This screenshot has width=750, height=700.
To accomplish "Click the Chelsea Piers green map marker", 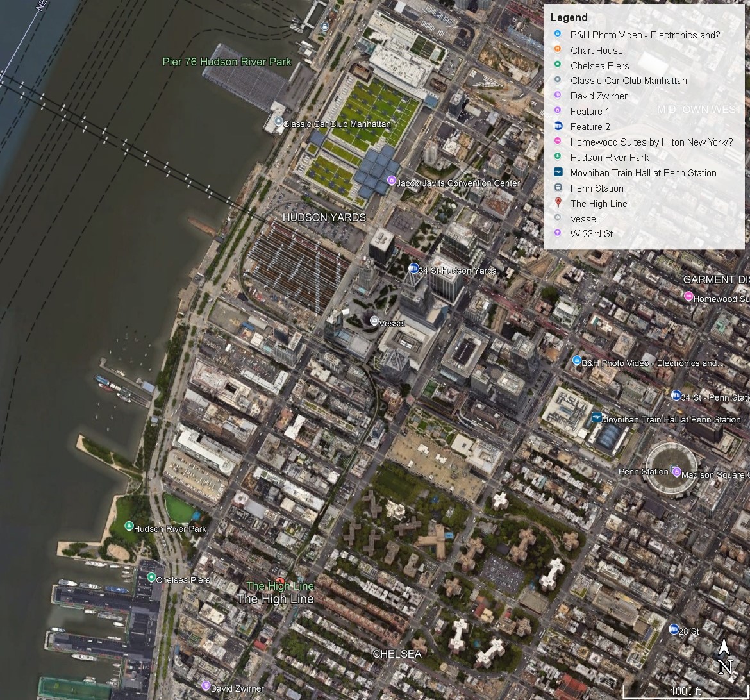I will (151, 578).
